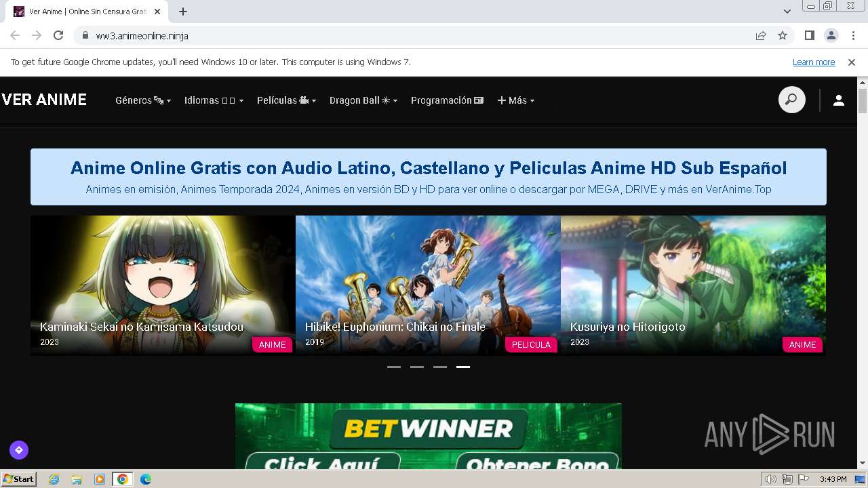Click the browser back arrow
The height and width of the screenshot is (488, 868).
(15, 35)
